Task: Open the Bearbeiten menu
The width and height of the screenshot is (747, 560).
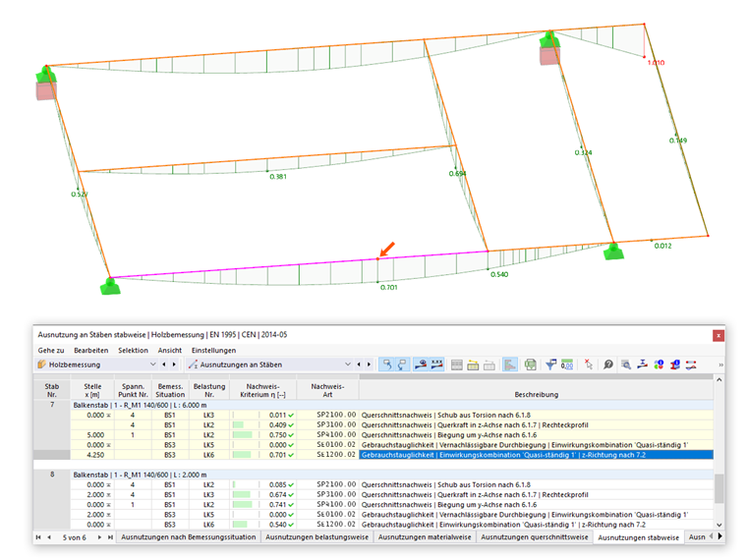Action: (91, 350)
